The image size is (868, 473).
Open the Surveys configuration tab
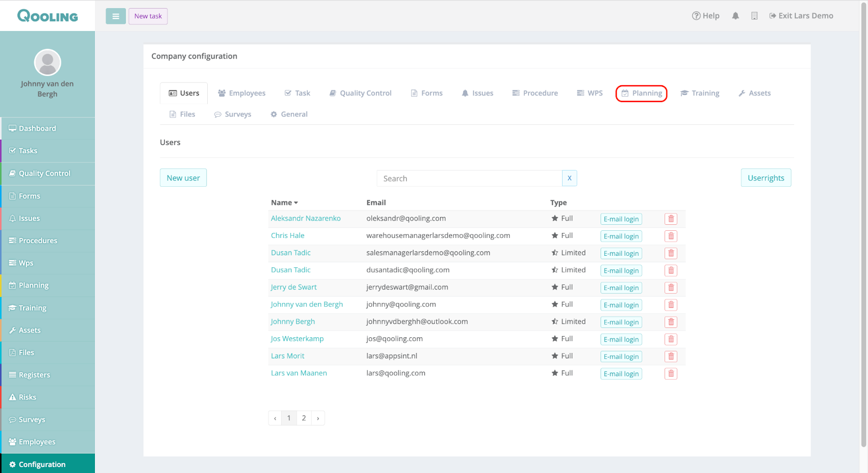click(x=233, y=114)
